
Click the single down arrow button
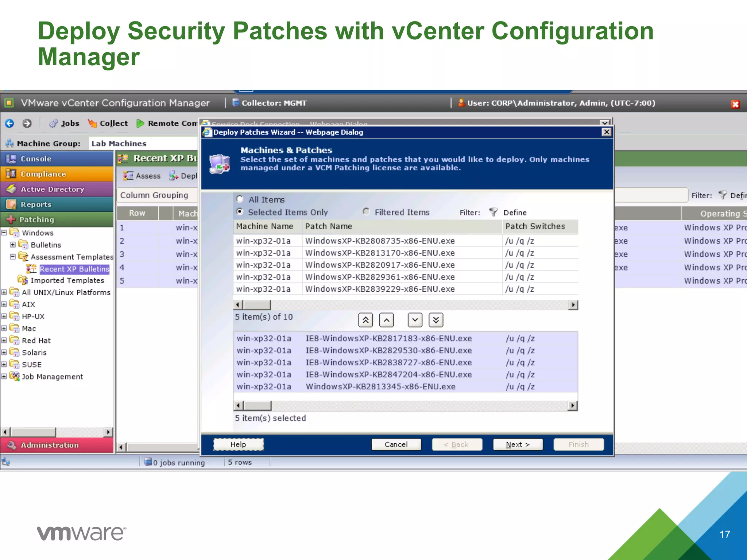[x=415, y=320]
